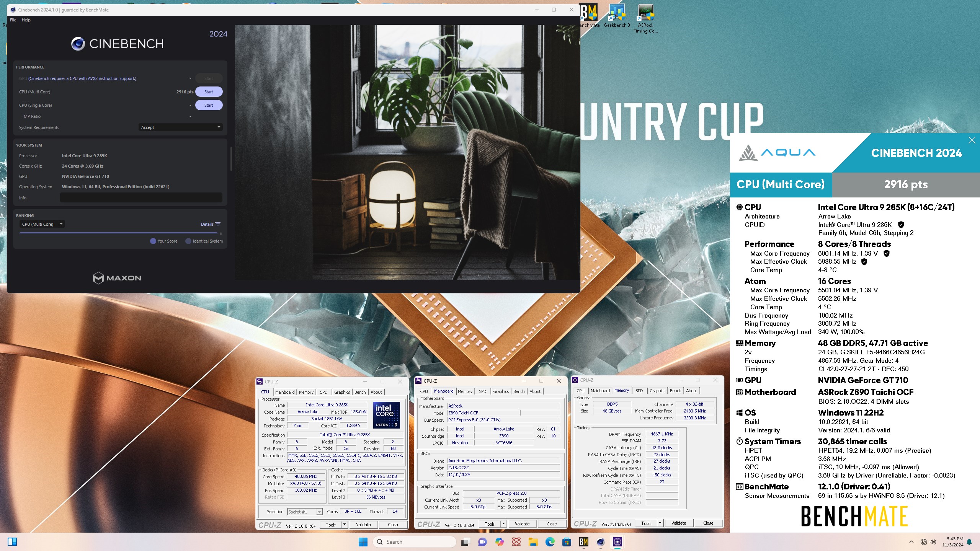980x551 pixels.
Task: Open the network status tray icon
Action: pos(923,542)
